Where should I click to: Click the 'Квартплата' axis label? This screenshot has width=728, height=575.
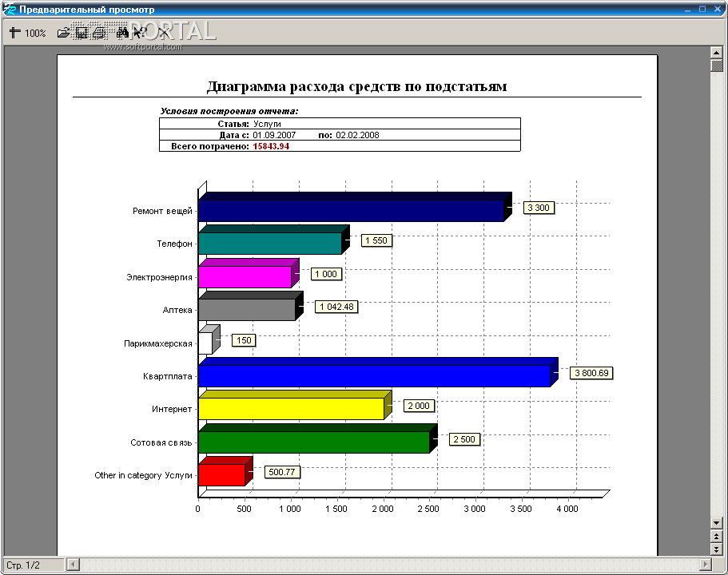click(x=168, y=376)
